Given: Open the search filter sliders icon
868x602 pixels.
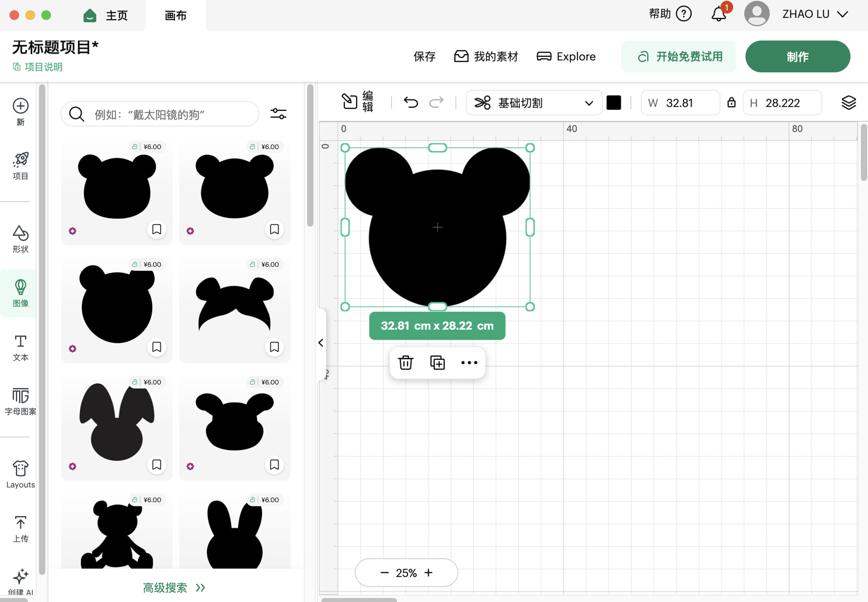Looking at the screenshot, I should (279, 114).
